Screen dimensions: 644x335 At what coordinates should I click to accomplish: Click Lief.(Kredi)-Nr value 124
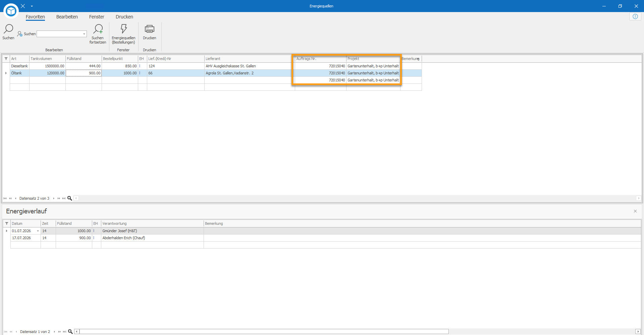[x=176, y=66]
